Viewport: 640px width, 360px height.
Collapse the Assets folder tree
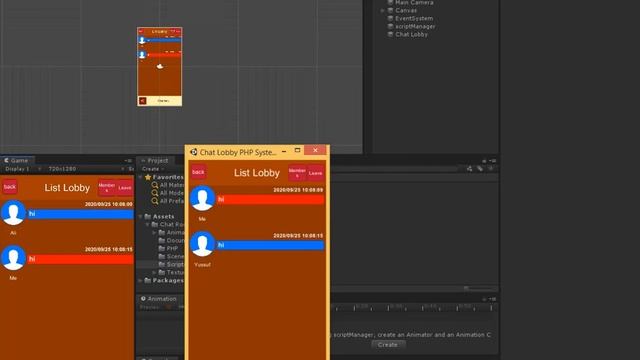point(141,217)
